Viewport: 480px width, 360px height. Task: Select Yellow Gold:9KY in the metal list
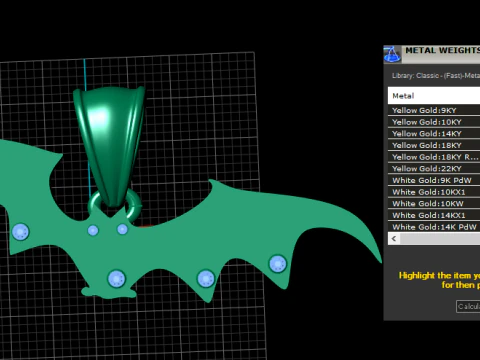pos(434,110)
